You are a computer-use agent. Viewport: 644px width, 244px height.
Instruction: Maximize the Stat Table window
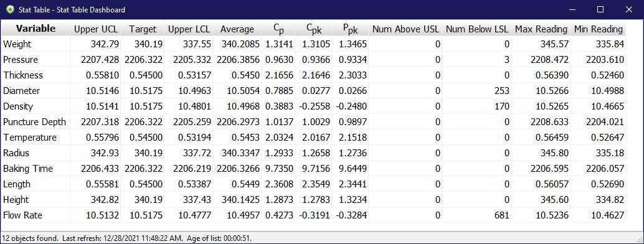[600, 9]
